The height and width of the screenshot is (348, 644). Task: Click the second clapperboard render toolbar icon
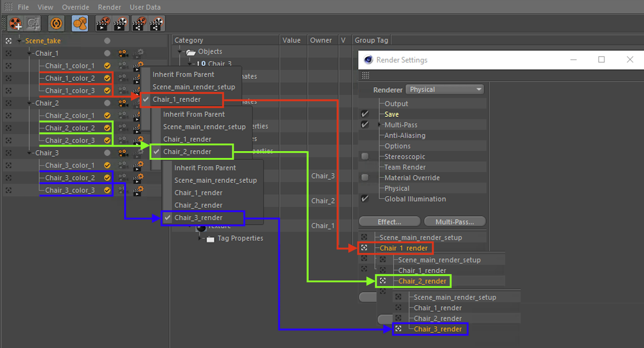coord(121,24)
